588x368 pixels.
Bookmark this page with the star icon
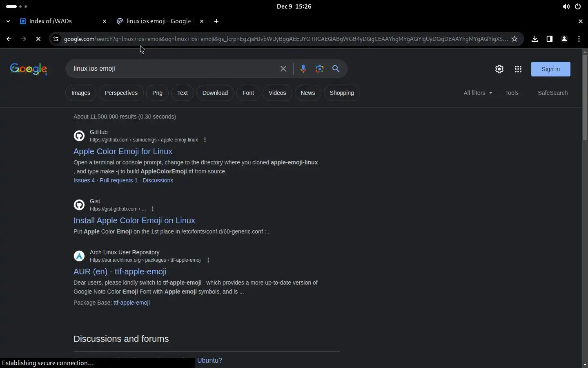(x=514, y=39)
